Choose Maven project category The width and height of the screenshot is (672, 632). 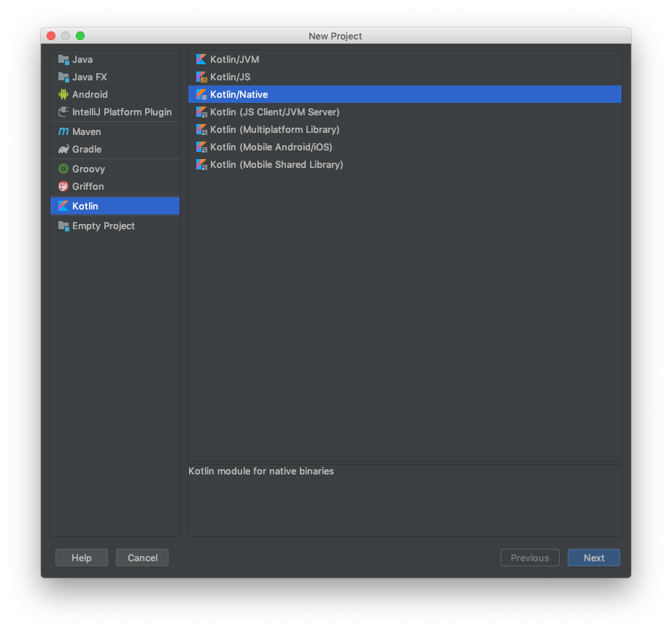tap(115, 131)
